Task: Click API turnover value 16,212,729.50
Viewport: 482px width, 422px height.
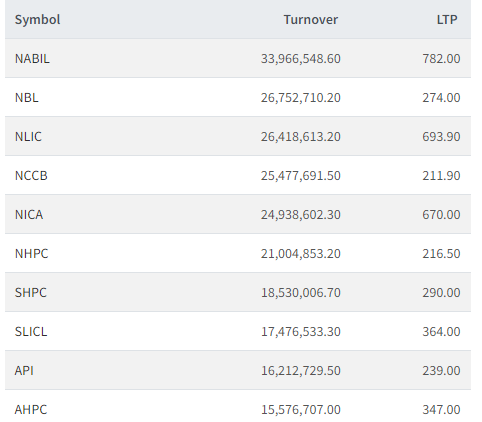Action: (x=301, y=371)
